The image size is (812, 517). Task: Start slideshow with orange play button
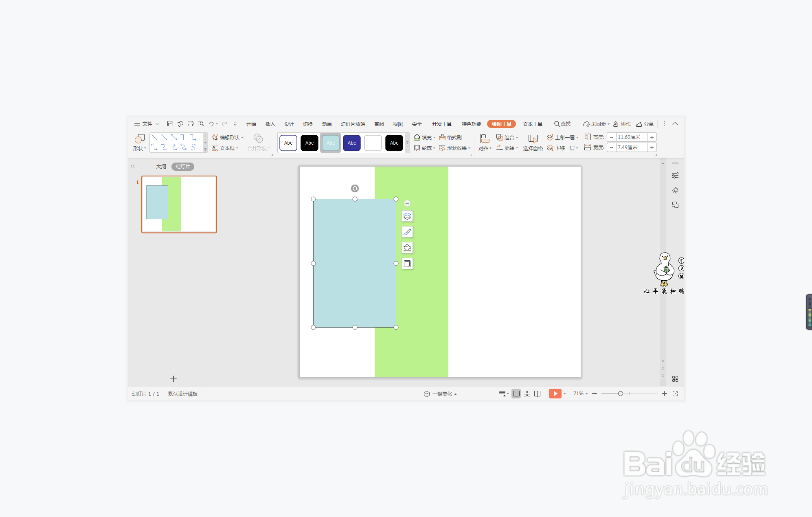pyautogui.click(x=555, y=394)
